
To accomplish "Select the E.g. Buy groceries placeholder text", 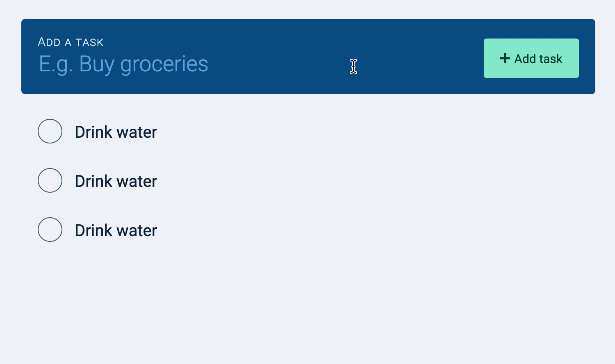I will pyautogui.click(x=123, y=64).
